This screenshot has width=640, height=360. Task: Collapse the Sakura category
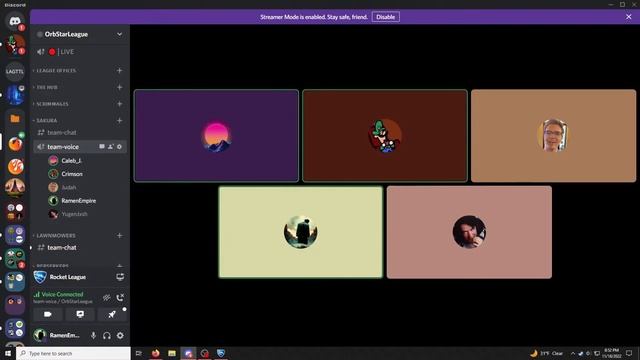click(47, 120)
